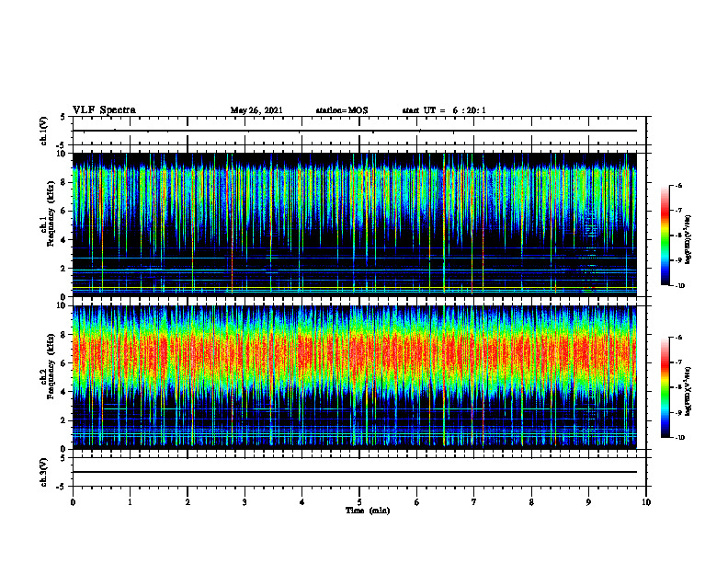Click time axis tick label "10"
This screenshot has height=563, width=728.
pos(646,501)
